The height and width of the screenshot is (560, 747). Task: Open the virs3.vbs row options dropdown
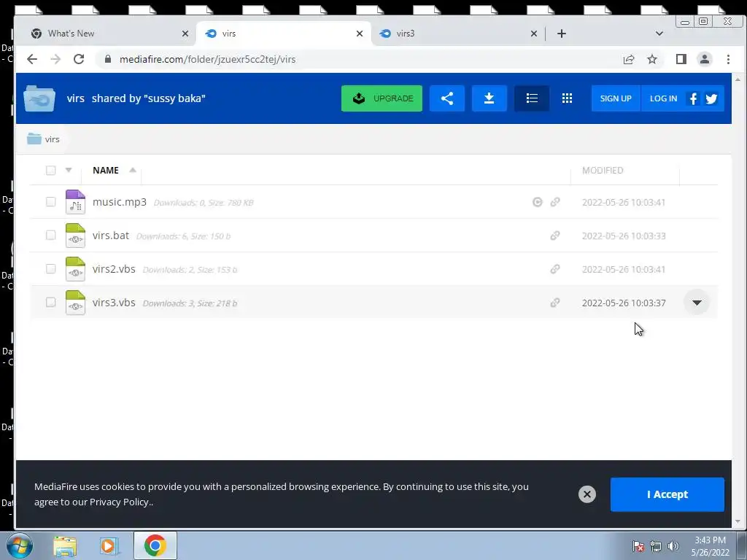(697, 303)
